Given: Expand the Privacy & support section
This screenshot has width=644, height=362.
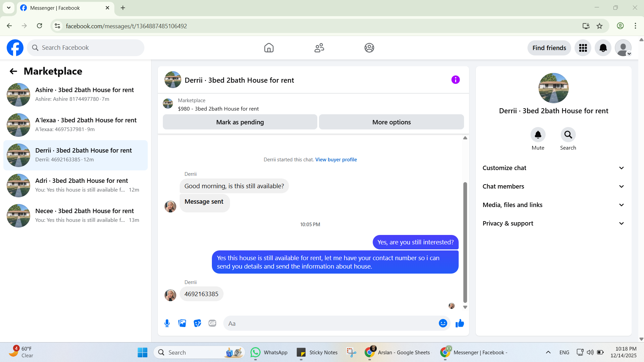Looking at the screenshot, I should click(553, 224).
